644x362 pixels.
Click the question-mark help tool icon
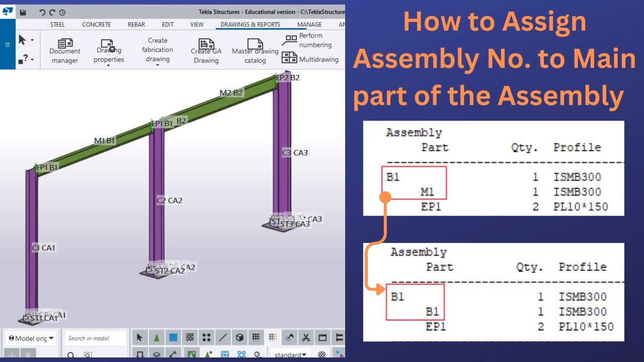coord(23,59)
